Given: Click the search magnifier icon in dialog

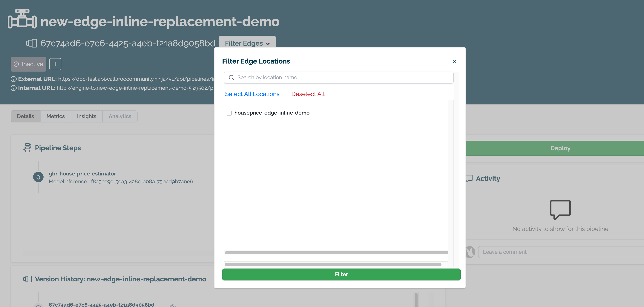Looking at the screenshot, I should [231, 77].
